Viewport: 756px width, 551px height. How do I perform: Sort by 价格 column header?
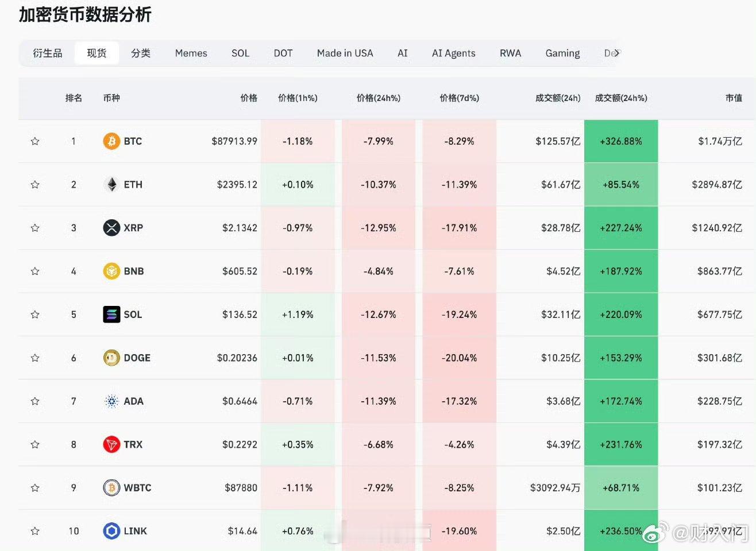click(x=249, y=98)
